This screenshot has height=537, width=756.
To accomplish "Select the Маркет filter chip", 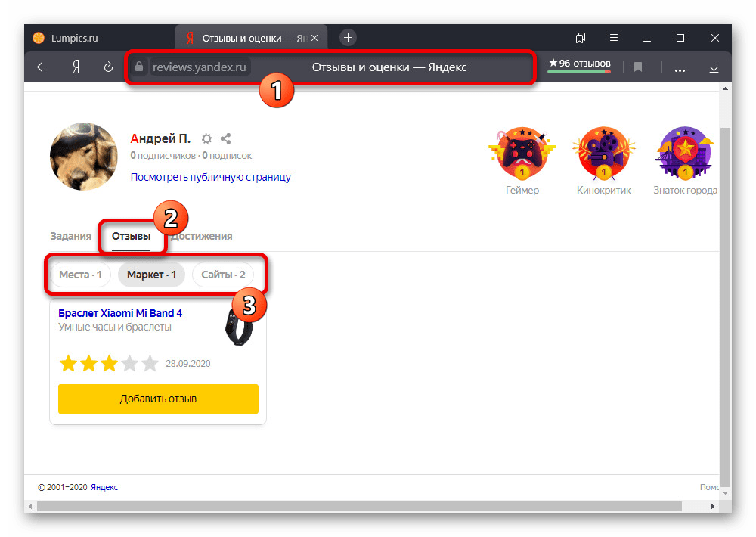I will click(151, 275).
